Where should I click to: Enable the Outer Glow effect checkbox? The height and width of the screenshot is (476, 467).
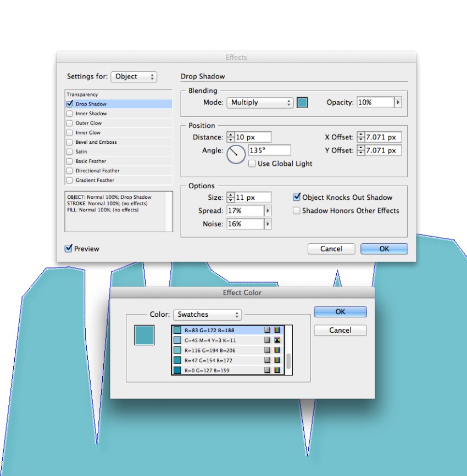pos(70,123)
